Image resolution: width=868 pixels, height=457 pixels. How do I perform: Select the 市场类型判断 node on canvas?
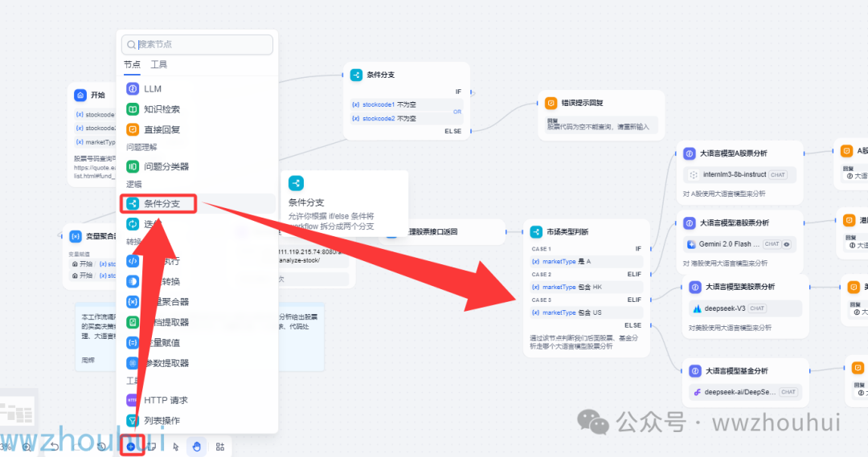[x=567, y=232]
